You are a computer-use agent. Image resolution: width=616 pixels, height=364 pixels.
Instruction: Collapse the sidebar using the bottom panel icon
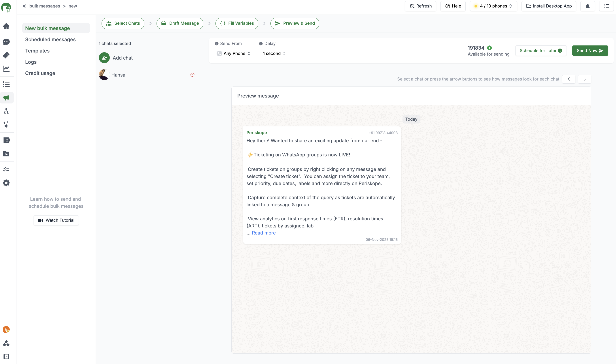point(6,356)
